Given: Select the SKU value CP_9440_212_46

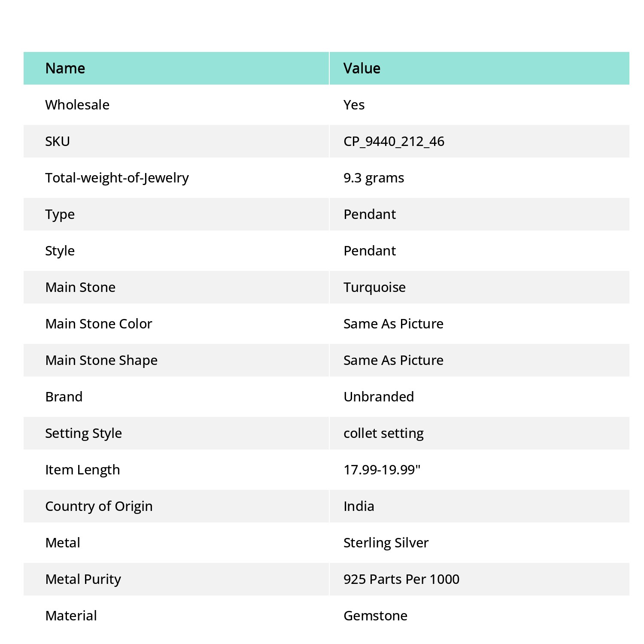Looking at the screenshot, I should click(394, 141).
